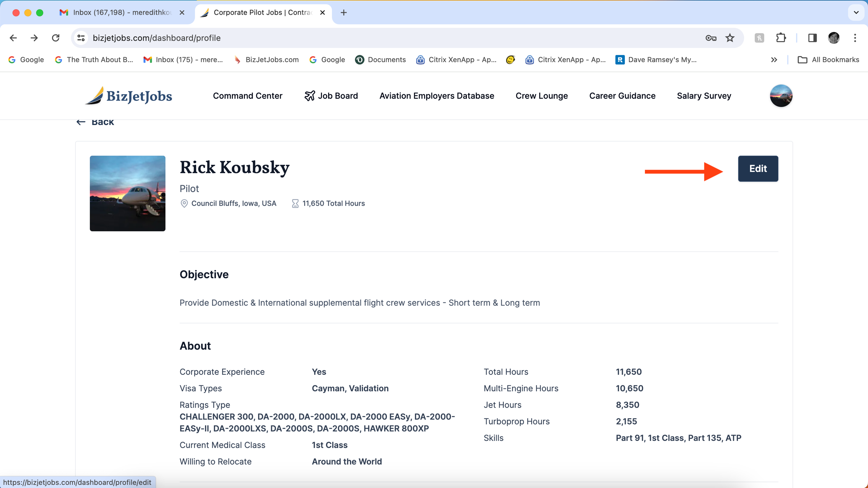Click the Edit profile button
Image resolution: width=868 pixels, height=488 pixels.
tap(758, 169)
